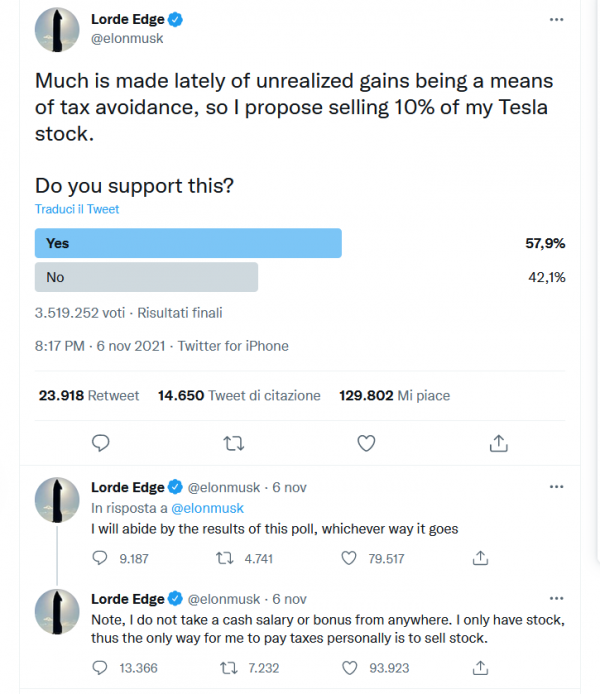The image size is (600, 694).
Task: Like the main poll tweet
Action: pos(366,443)
